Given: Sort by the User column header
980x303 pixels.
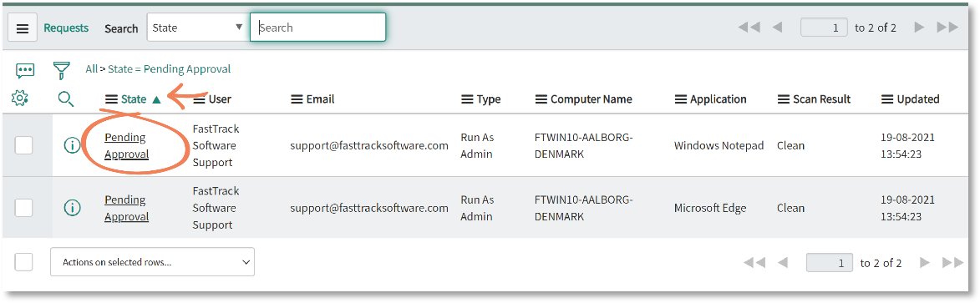Looking at the screenshot, I should (x=220, y=99).
